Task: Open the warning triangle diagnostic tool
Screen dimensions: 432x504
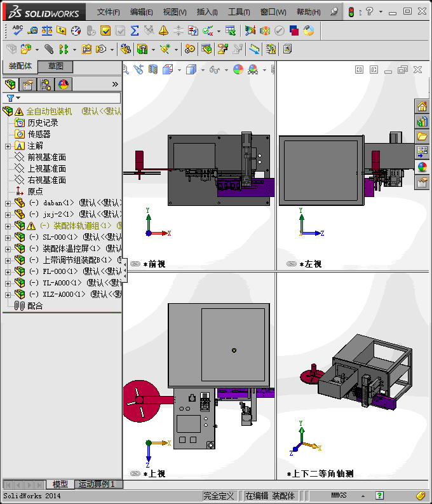Action: click(x=163, y=31)
